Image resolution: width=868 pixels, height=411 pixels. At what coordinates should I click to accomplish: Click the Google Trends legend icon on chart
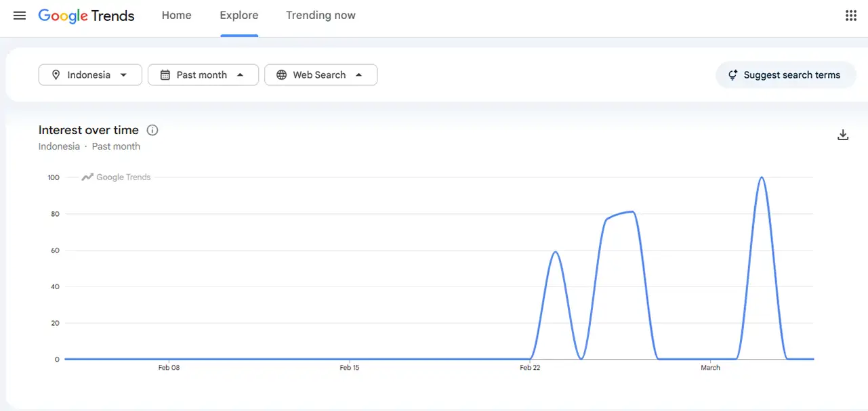click(87, 176)
